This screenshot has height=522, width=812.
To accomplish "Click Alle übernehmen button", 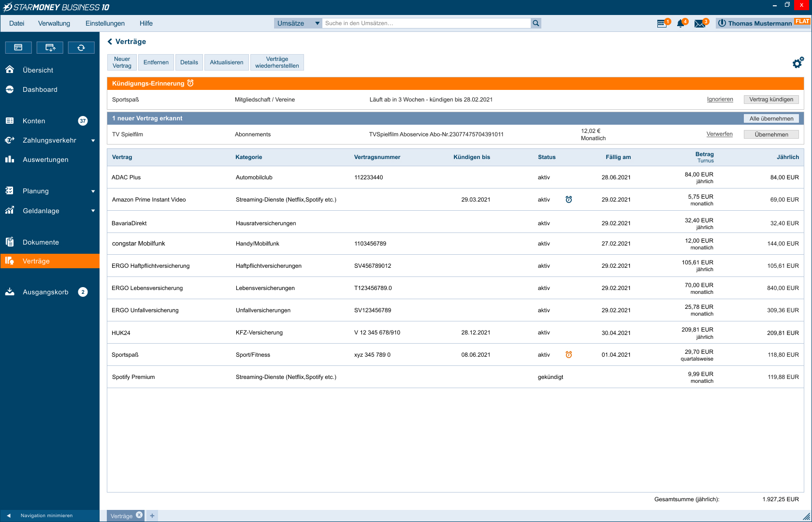I will [x=771, y=118].
